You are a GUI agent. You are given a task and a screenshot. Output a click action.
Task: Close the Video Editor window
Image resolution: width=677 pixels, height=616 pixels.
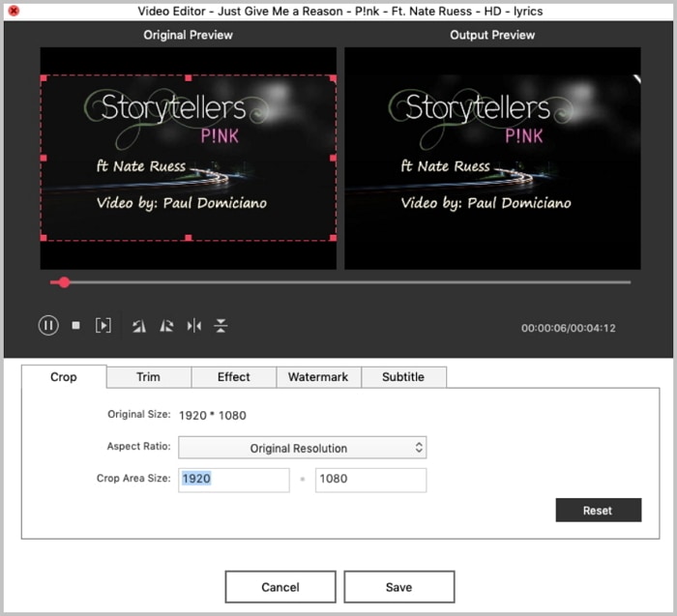[14, 11]
